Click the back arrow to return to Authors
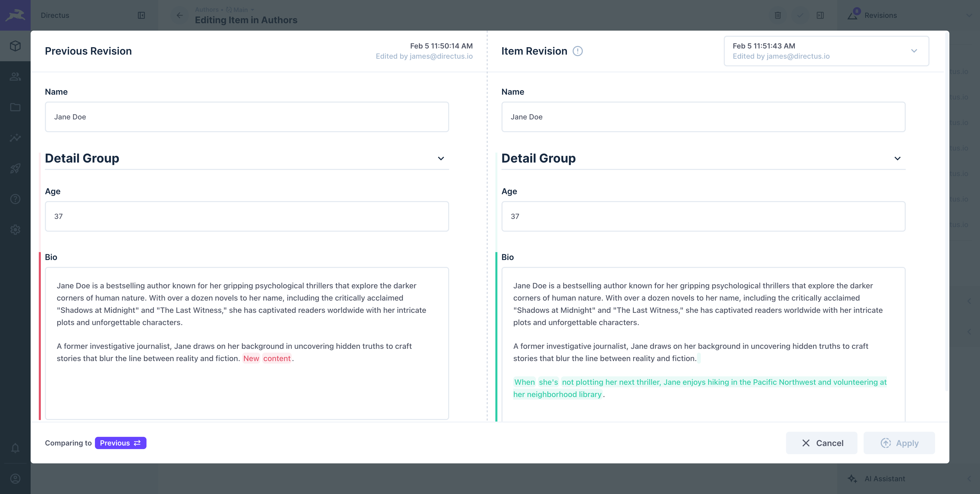 180,15
